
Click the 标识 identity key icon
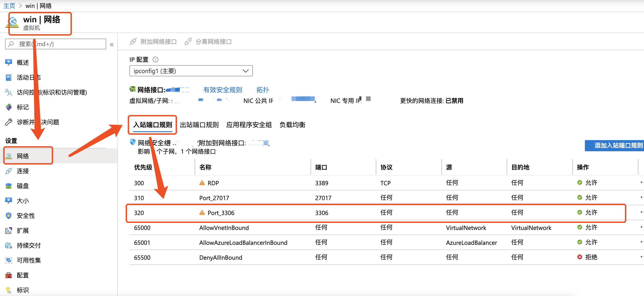coord(9,290)
